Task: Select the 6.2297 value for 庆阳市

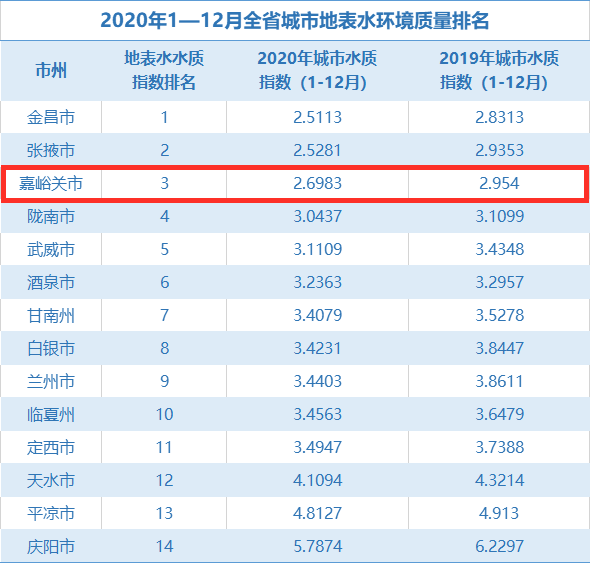Action: (499, 546)
